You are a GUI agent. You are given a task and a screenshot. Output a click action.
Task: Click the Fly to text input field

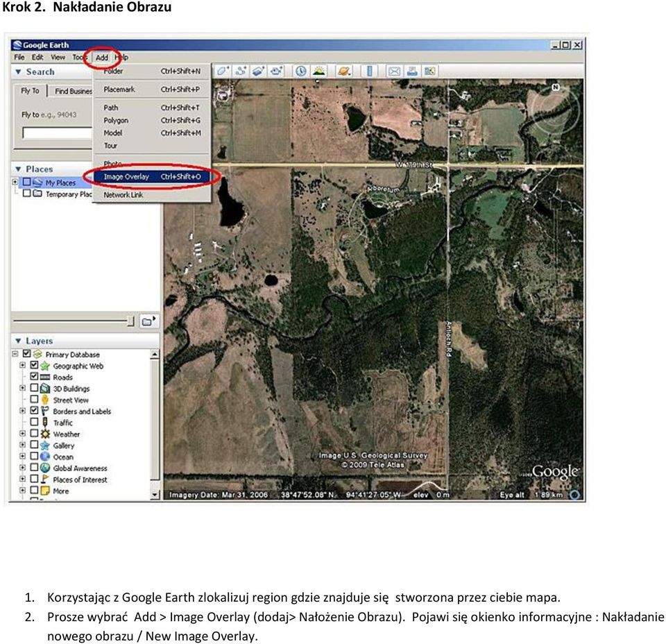pyautogui.click(x=58, y=133)
